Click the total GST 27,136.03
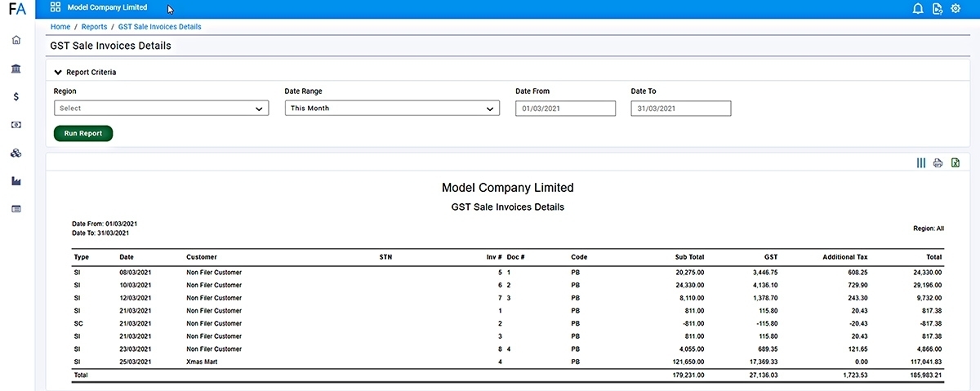The image size is (980, 391). coord(763,375)
